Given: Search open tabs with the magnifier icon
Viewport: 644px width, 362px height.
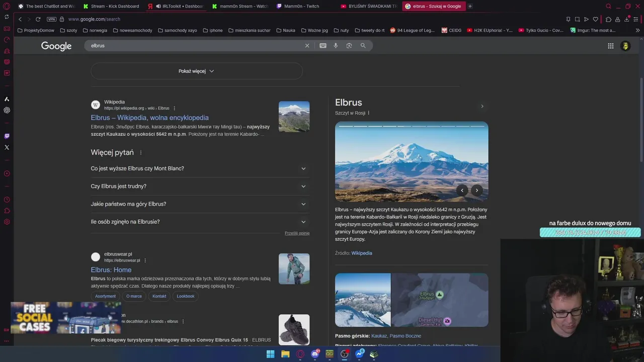Looking at the screenshot, I should (x=608, y=6).
